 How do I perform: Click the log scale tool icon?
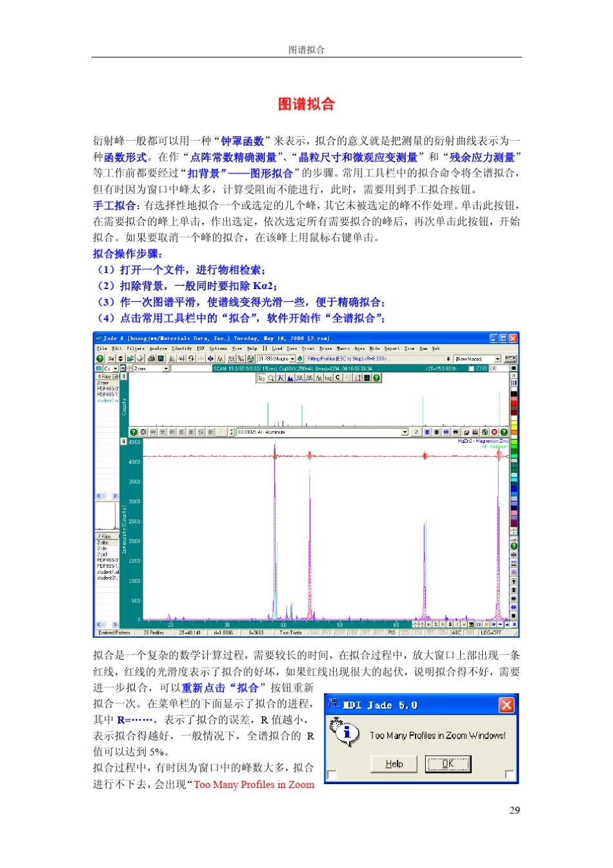pyautogui.click(x=328, y=378)
